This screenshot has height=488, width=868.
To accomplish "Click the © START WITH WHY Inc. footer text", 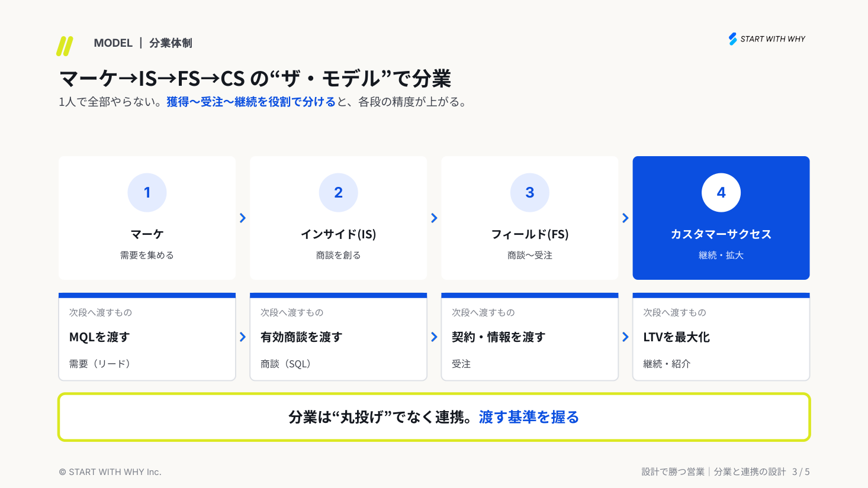I will (110, 472).
